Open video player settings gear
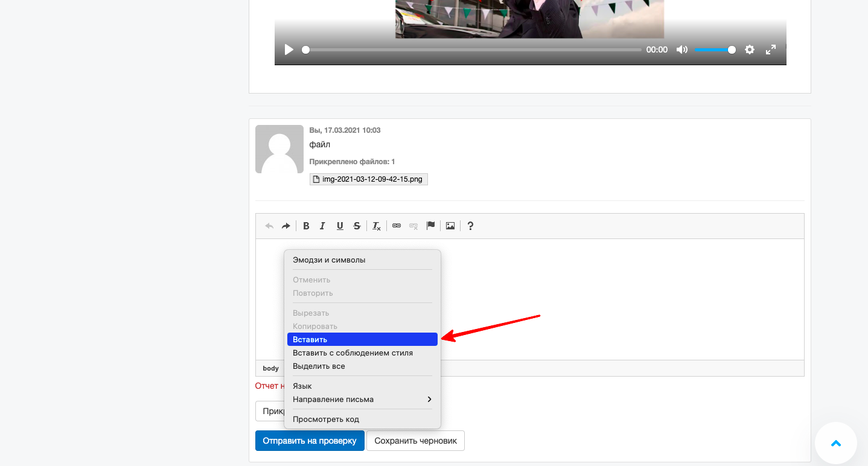The image size is (868, 466). (750, 49)
